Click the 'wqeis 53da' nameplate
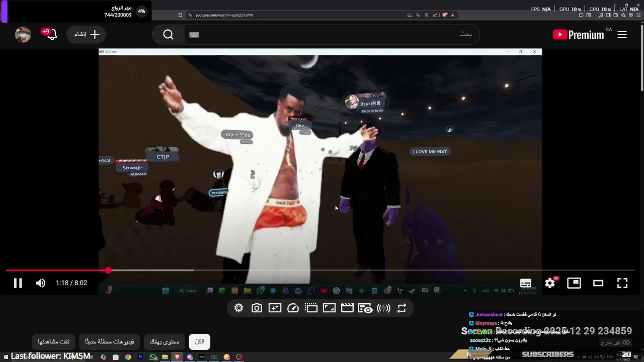The width and height of the screenshot is (644, 362). pos(237,135)
